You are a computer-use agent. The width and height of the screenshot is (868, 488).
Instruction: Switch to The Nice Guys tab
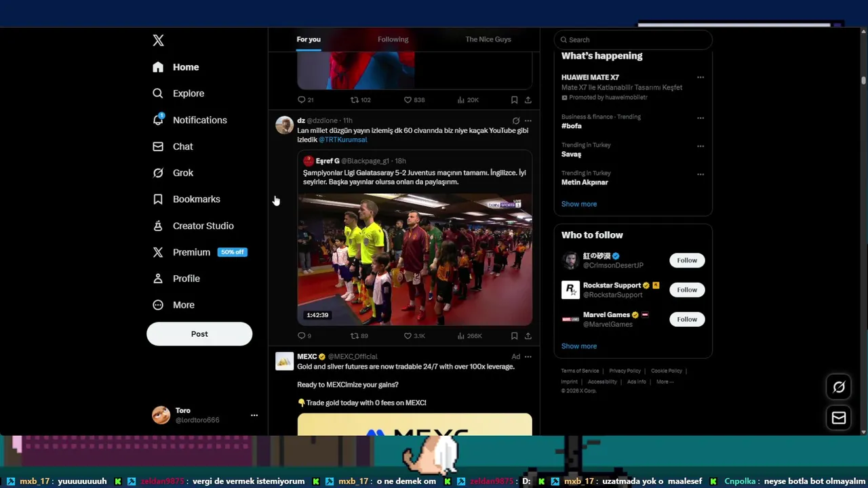click(488, 39)
